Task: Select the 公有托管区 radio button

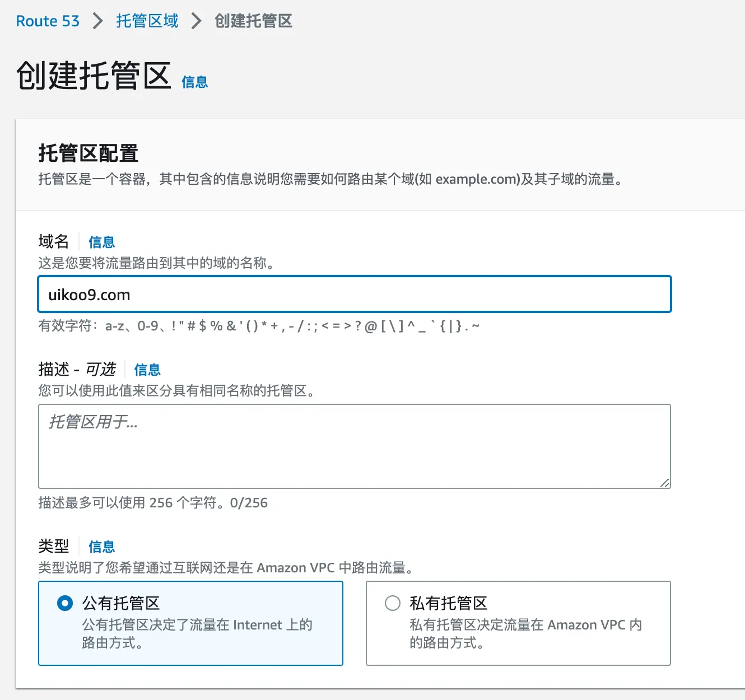Action: [x=65, y=603]
